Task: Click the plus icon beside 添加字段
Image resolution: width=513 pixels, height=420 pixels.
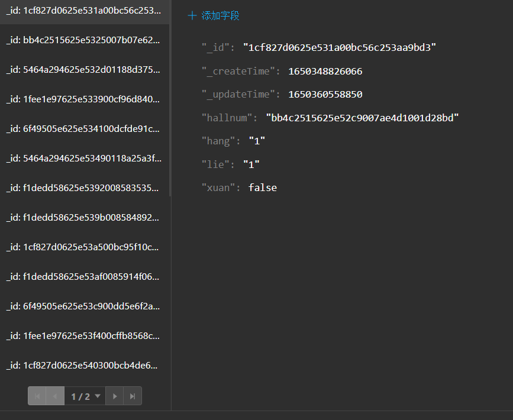Action: (x=192, y=16)
